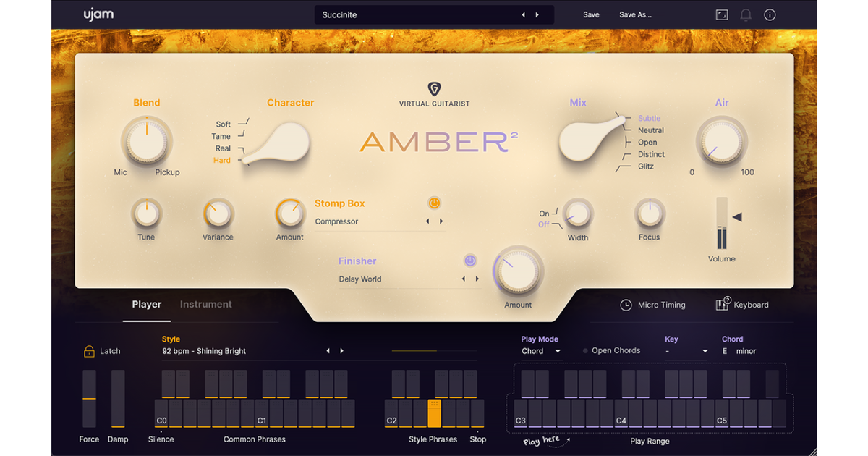
Task: Select Glitz mix setting
Action: pyautogui.click(x=646, y=166)
